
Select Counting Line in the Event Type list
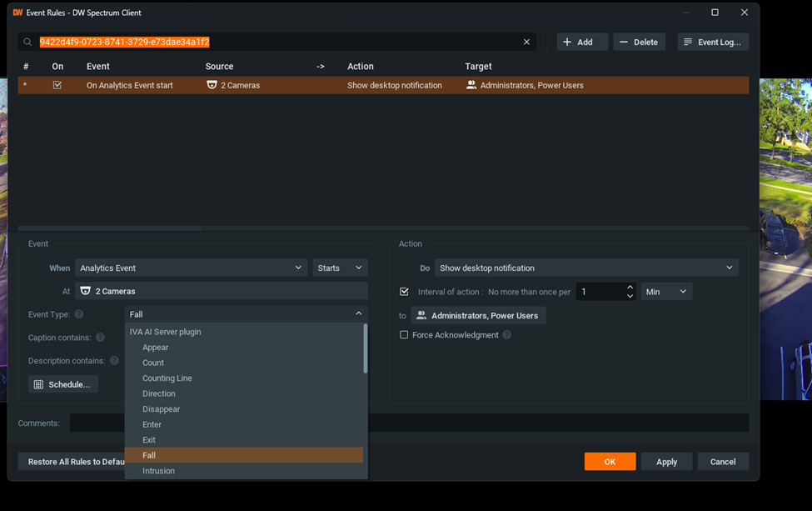click(166, 378)
